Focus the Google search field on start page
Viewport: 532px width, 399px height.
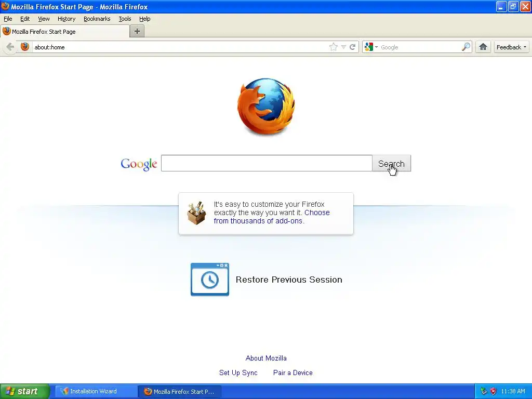tap(267, 163)
